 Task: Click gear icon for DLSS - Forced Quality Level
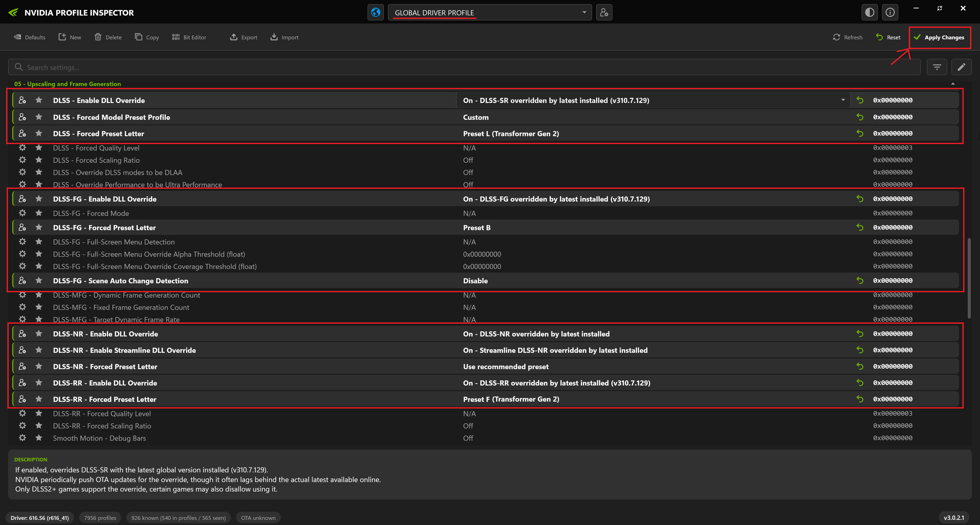coord(22,148)
